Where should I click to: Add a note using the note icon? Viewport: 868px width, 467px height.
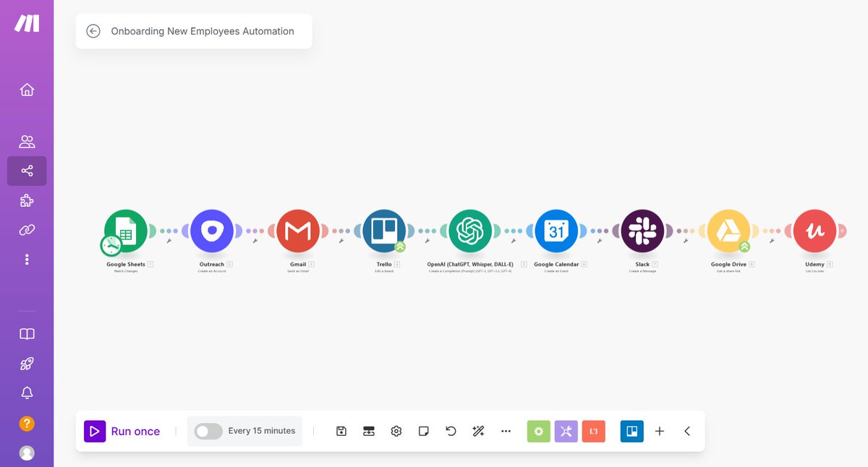[x=423, y=431]
